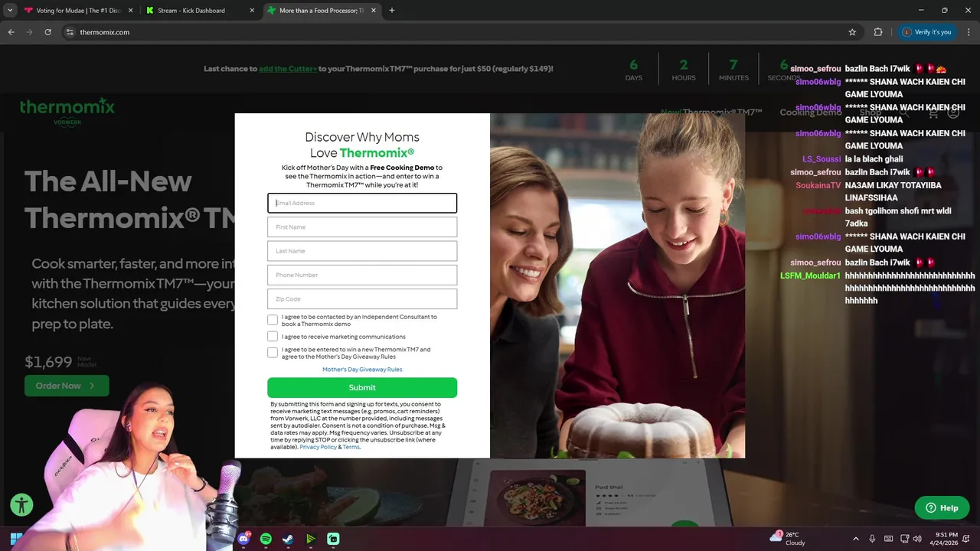
Task: Open the tab search dropdown arrow
Action: point(10,11)
